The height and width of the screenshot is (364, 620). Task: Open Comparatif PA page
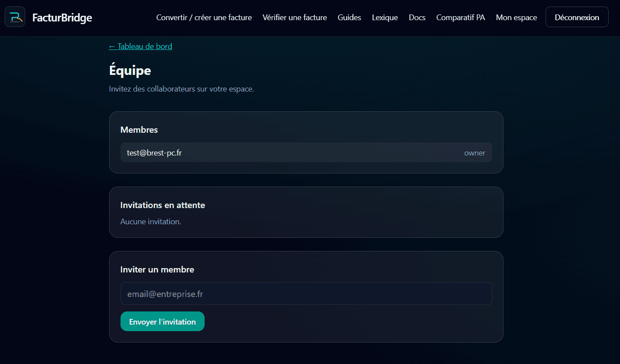[x=461, y=18]
